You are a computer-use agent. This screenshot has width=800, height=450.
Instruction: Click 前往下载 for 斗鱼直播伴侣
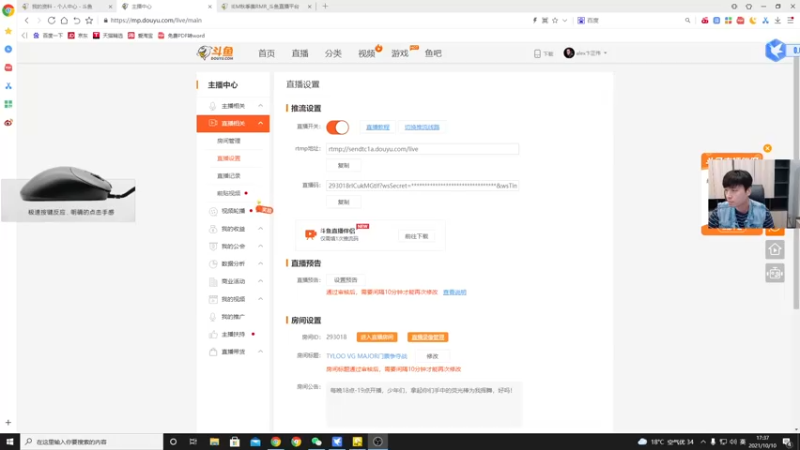coord(416,236)
